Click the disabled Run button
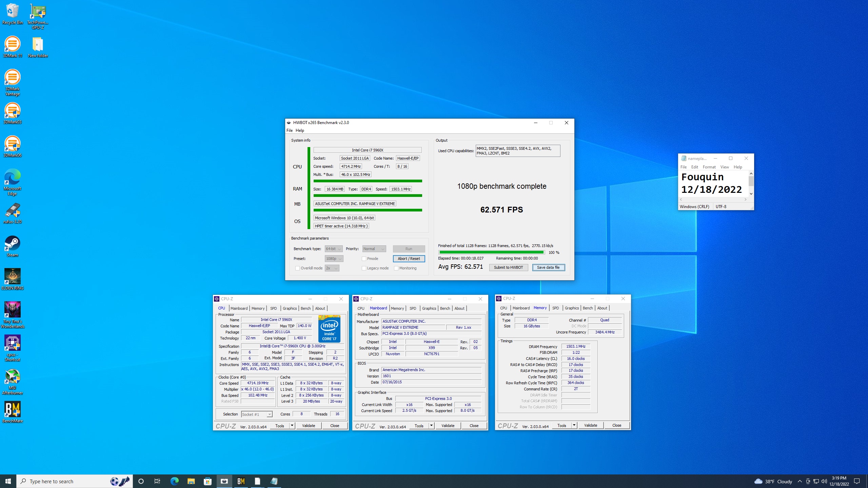The image size is (868, 488). pos(409,249)
